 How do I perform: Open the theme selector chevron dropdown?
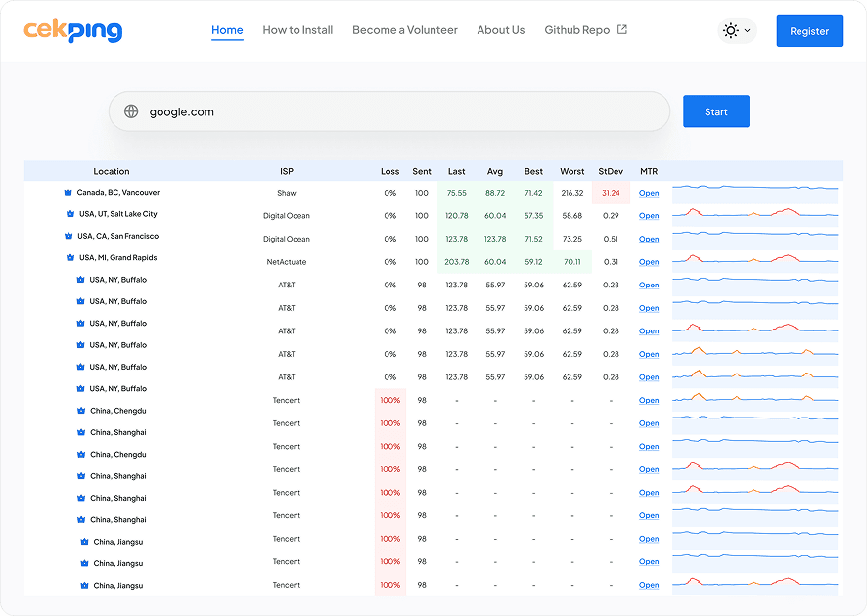[745, 30]
